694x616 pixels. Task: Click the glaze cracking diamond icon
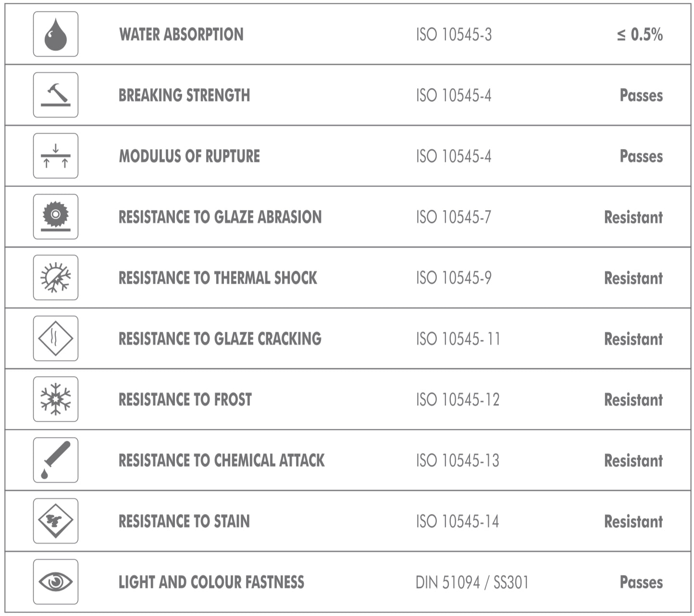[x=55, y=339]
